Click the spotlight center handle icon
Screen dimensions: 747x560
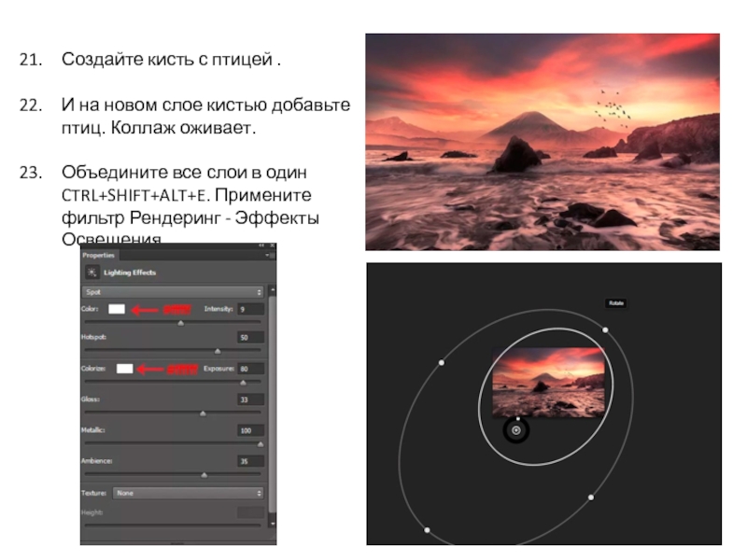[516, 430]
